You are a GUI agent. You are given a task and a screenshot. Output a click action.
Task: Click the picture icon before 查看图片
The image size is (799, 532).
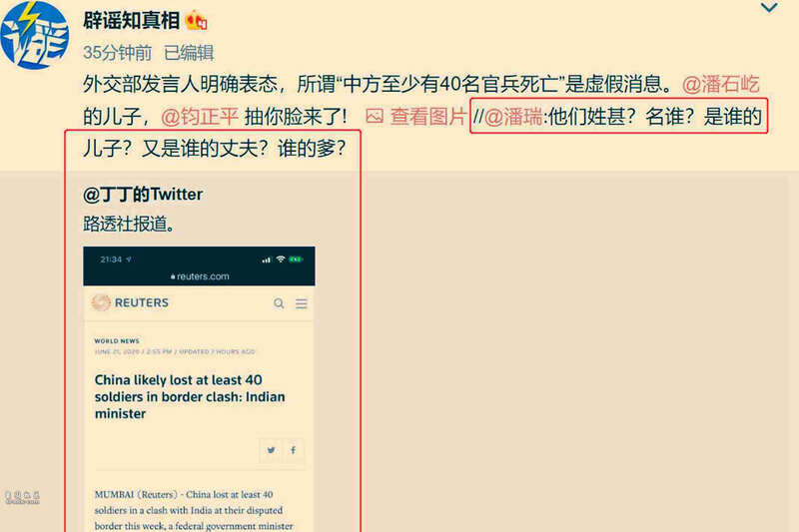click(x=375, y=117)
